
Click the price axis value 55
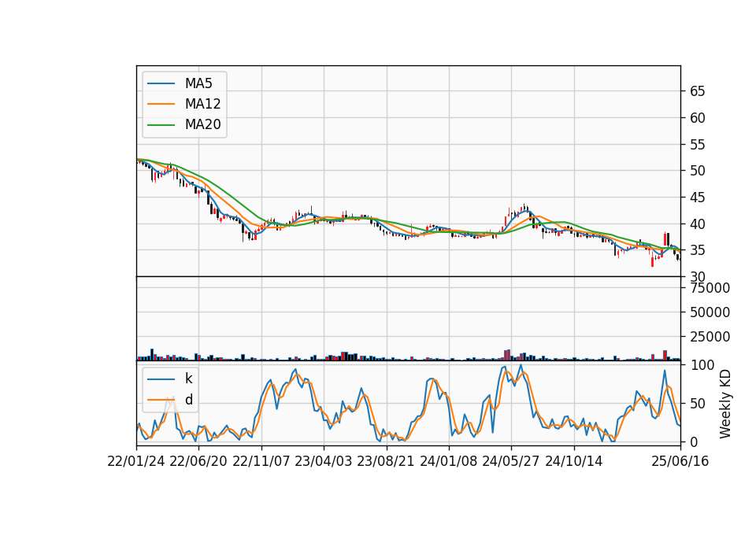click(697, 145)
